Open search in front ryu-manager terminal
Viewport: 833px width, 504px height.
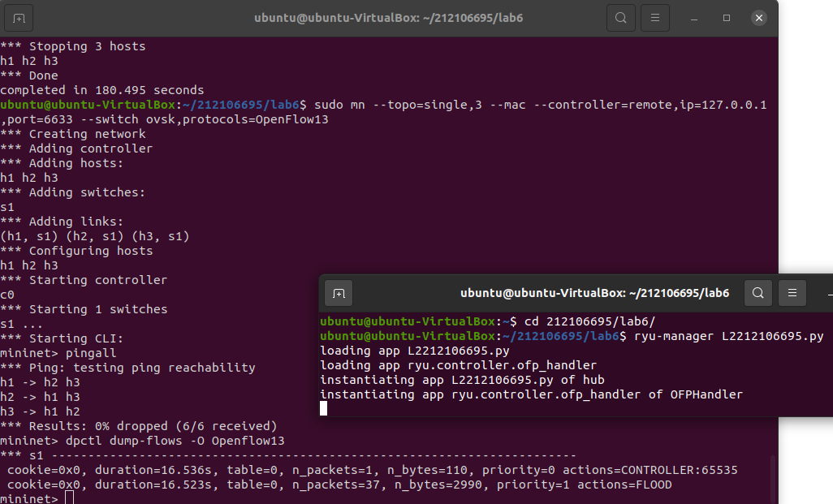pos(758,293)
